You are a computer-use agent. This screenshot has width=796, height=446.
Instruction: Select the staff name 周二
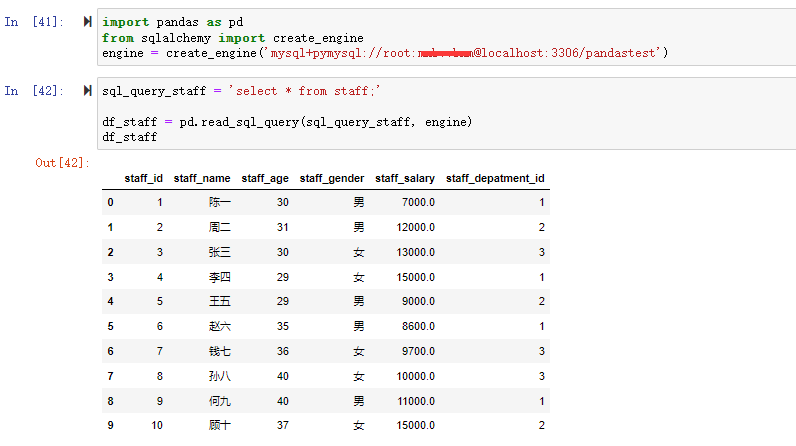click(220, 227)
